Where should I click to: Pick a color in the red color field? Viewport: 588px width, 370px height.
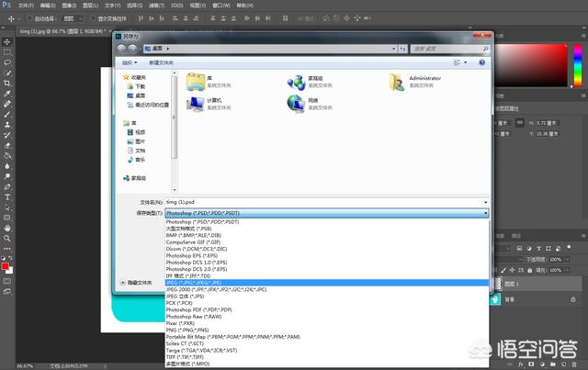pos(531,65)
